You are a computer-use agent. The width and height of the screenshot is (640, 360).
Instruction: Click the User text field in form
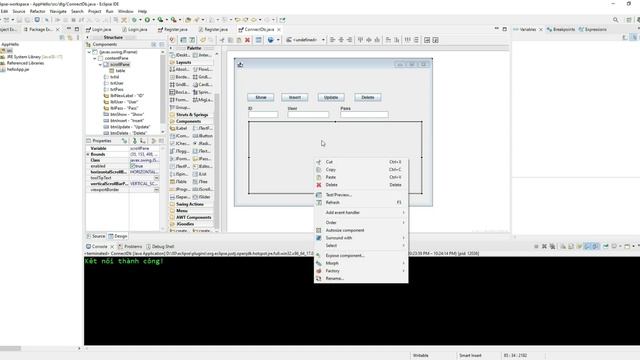coord(308,115)
